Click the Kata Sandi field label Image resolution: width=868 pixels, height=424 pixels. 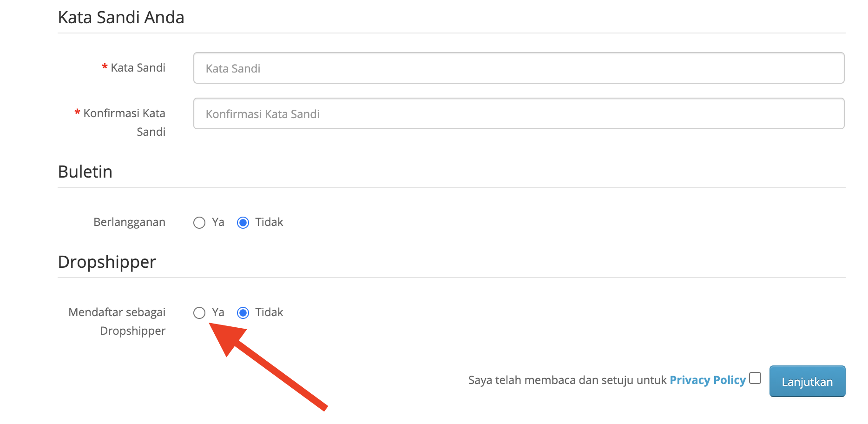tap(138, 68)
